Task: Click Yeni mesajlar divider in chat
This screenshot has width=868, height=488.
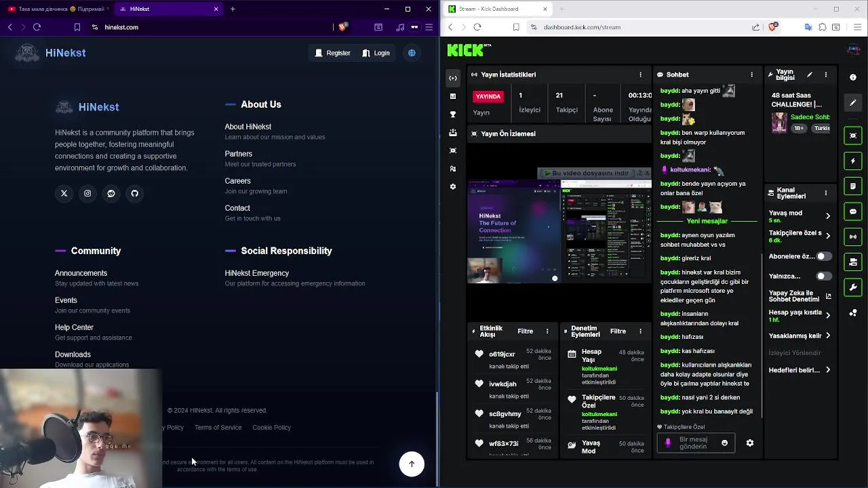Action: click(x=707, y=221)
